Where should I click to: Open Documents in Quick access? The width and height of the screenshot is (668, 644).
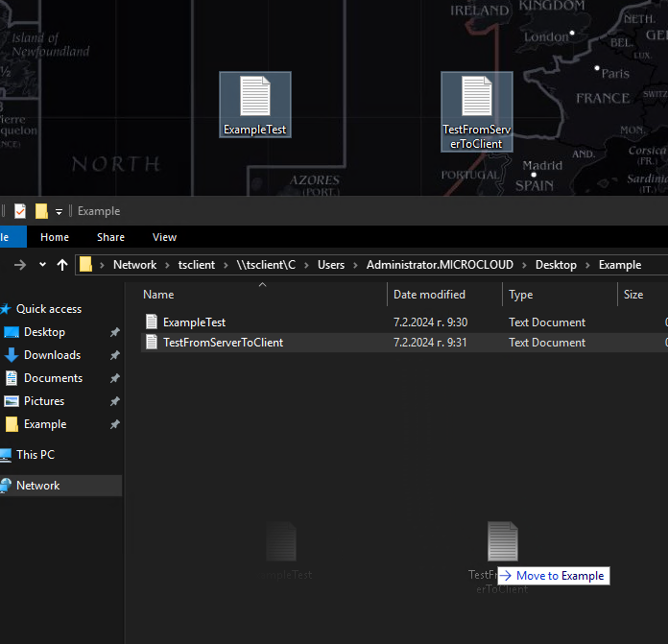tap(53, 378)
